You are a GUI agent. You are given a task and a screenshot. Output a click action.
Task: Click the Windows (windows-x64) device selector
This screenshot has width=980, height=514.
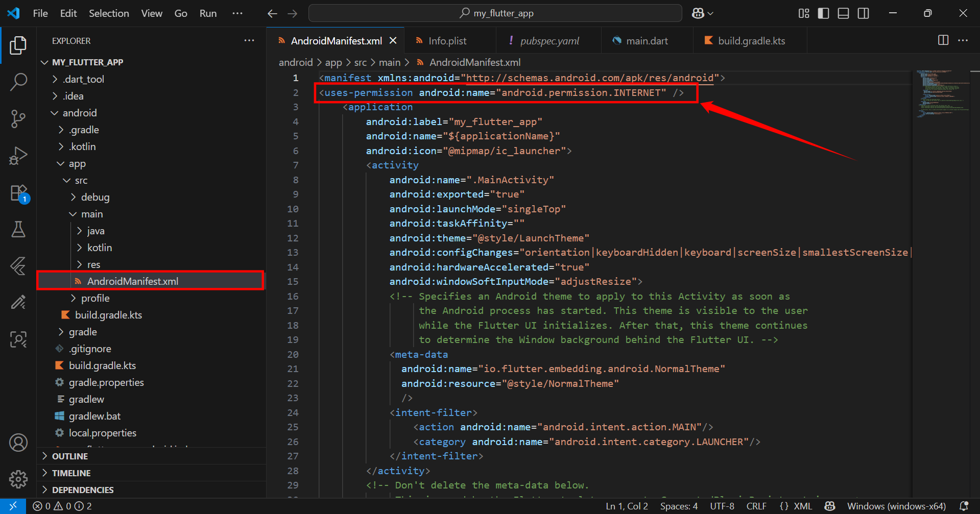click(896, 506)
